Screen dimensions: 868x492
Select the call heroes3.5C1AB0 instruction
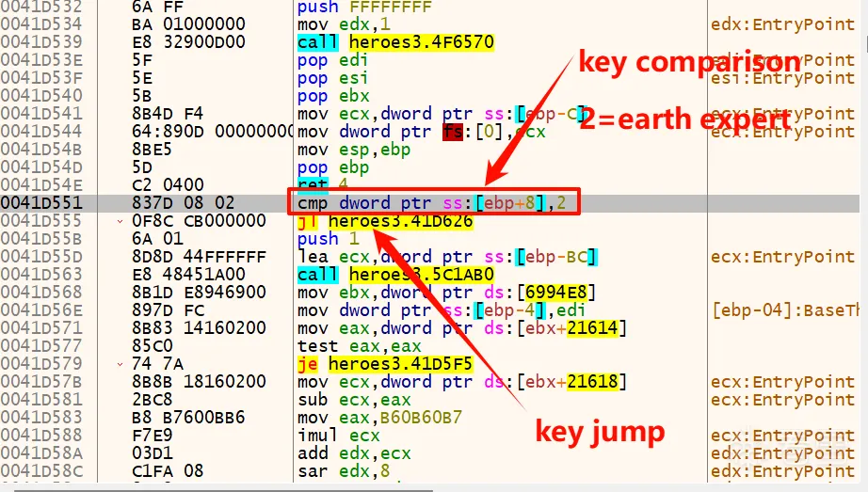tap(394, 275)
